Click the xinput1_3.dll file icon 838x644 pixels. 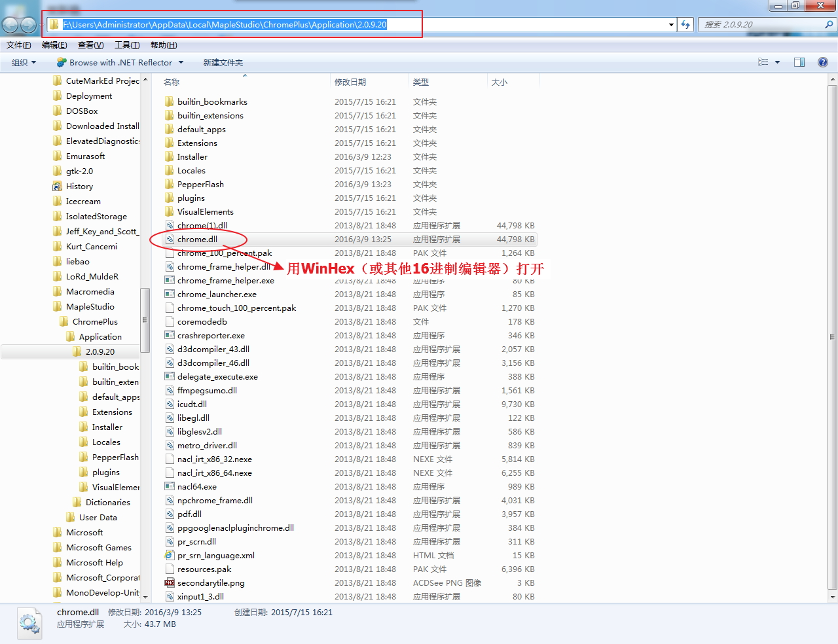[x=170, y=597]
